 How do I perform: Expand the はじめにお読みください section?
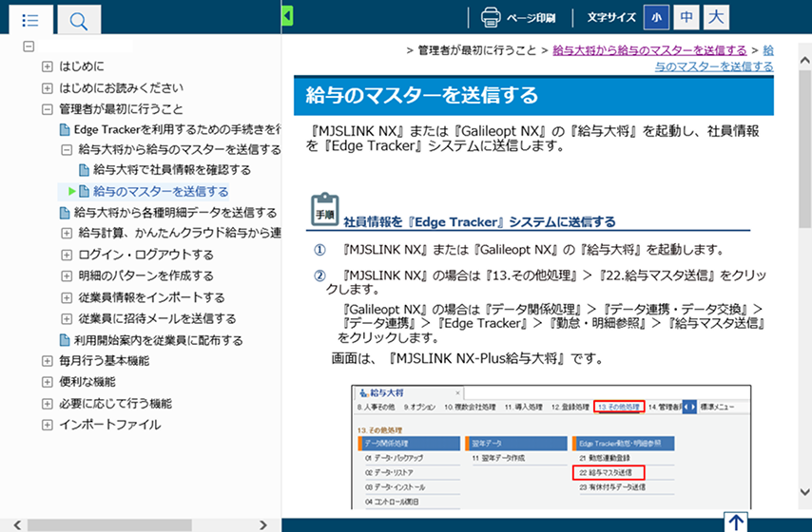[48, 88]
